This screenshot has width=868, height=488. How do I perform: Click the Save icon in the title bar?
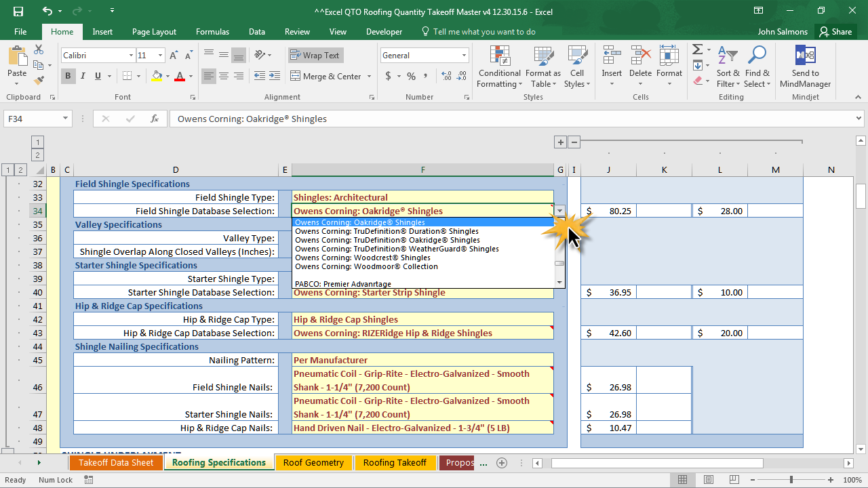pos(18,12)
